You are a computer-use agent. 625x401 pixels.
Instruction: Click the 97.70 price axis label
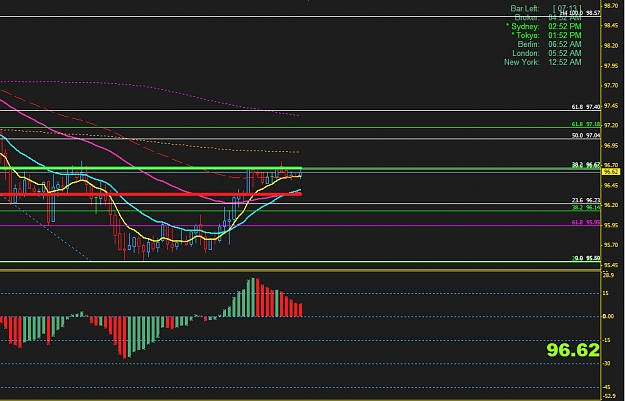[x=611, y=86]
